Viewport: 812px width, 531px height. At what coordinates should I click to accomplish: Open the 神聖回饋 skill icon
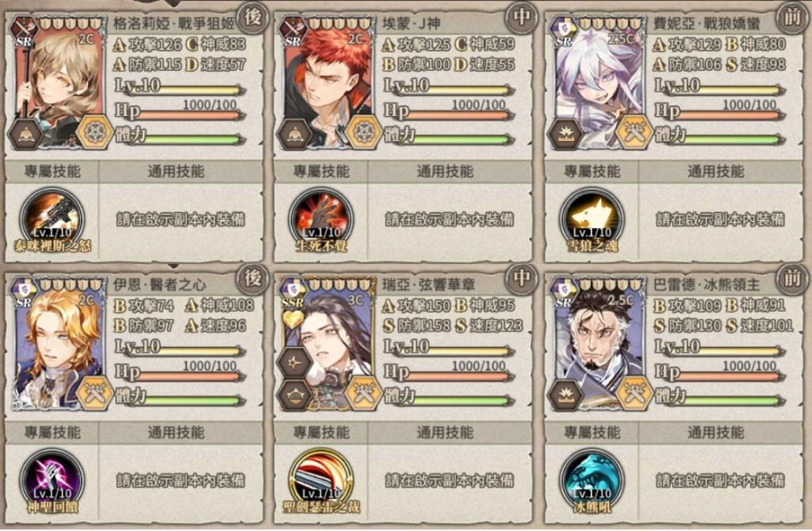coord(52,479)
